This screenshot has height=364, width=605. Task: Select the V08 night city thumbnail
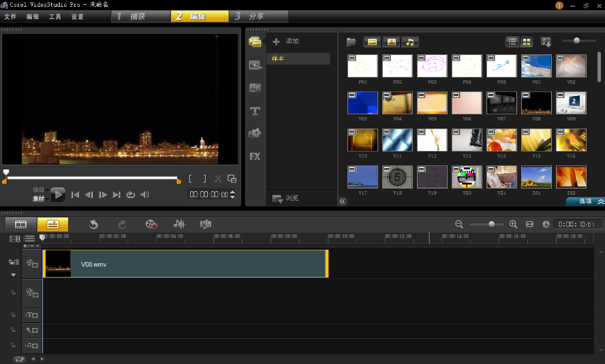pos(536,103)
